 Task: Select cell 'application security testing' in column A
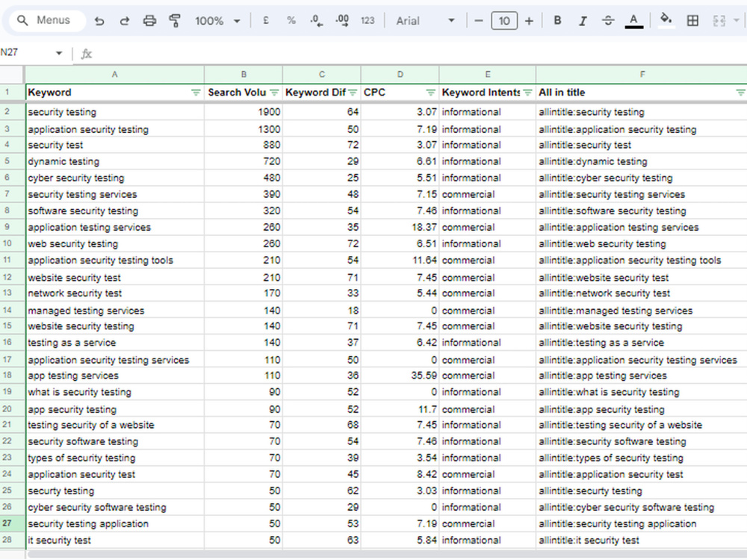click(x=115, y=129)
